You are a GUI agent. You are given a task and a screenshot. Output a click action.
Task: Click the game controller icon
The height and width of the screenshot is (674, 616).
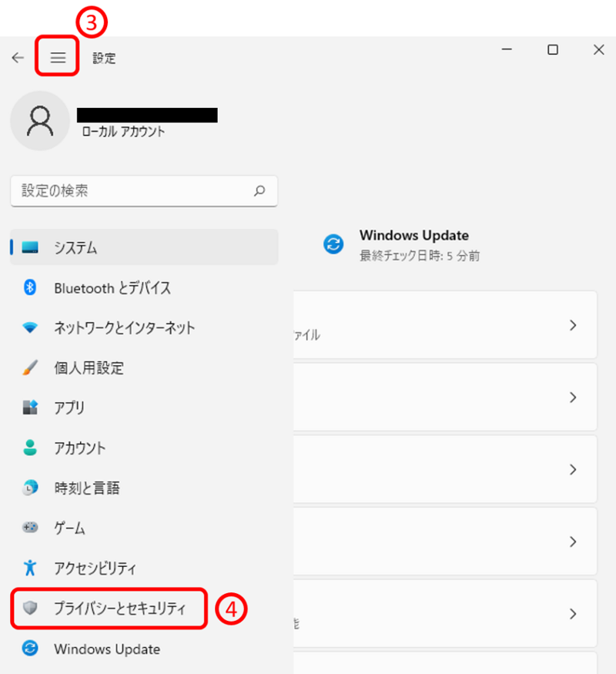(x=30, y=527)
